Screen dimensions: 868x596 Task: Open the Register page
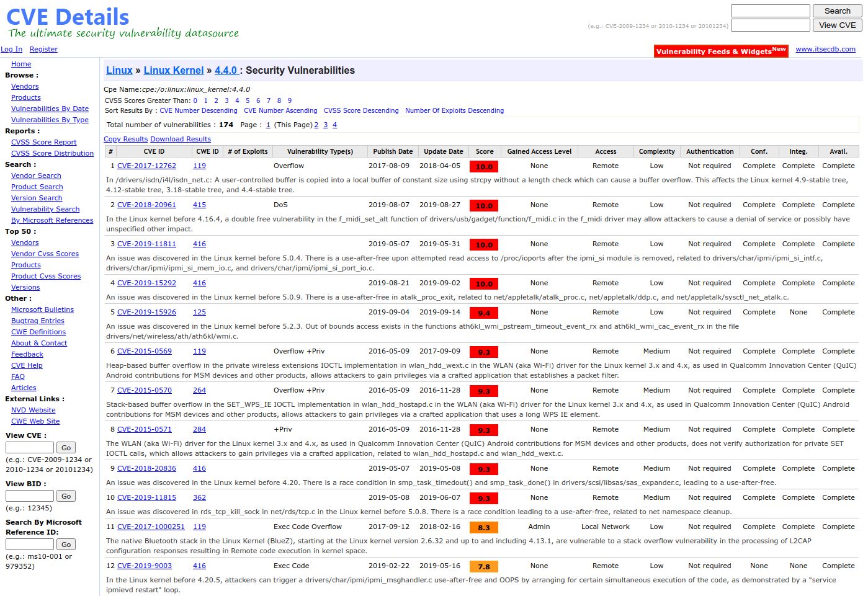(x=43, y=49)
